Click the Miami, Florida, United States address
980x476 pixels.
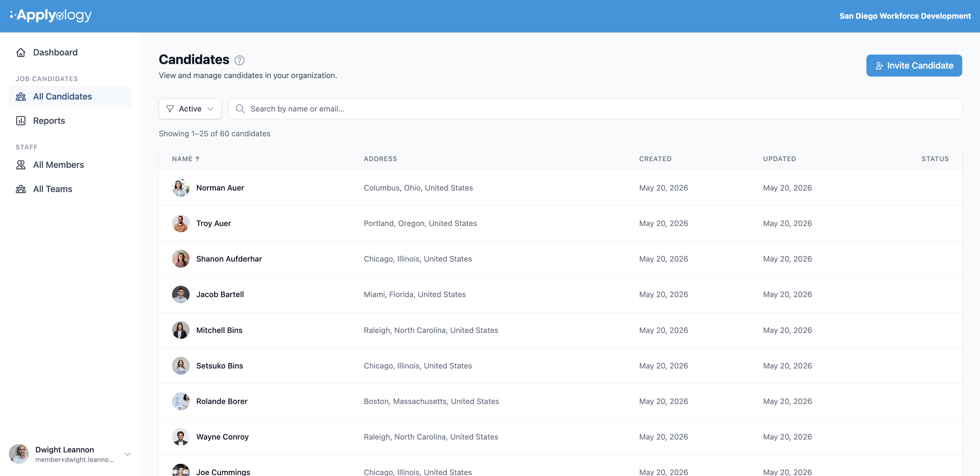(x=415, y=294)
